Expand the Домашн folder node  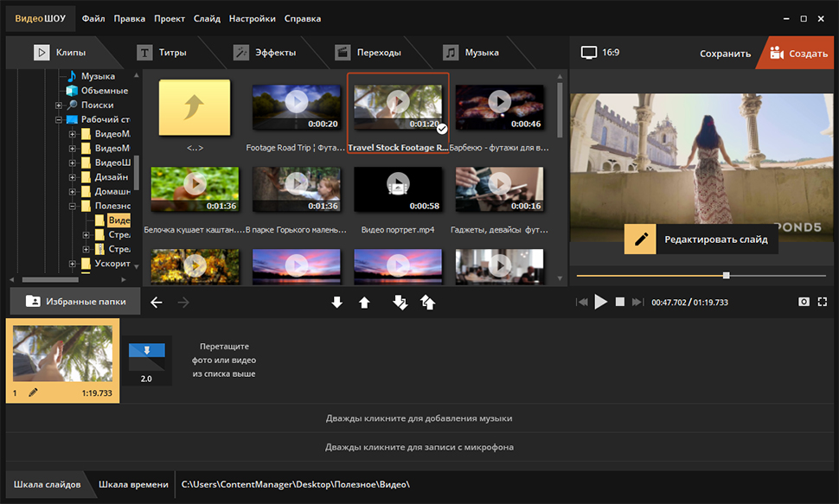pyautogui.click(x=73, y=192)
